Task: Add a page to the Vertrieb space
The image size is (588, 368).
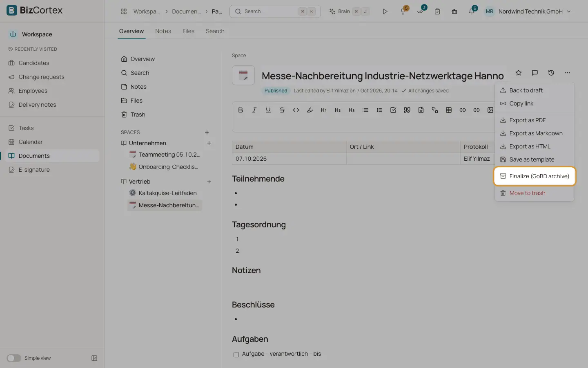Action: coord(209,182)
